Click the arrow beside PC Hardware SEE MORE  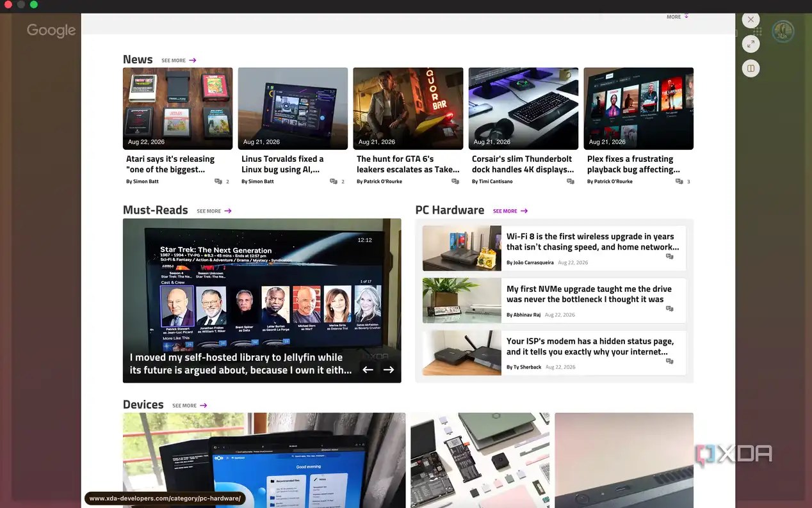(524, 210)
